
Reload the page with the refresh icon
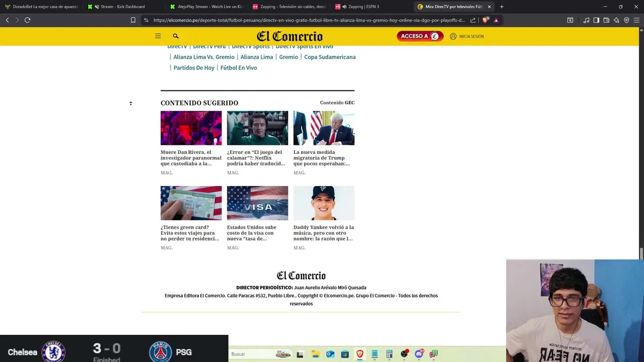pos(27,20)
